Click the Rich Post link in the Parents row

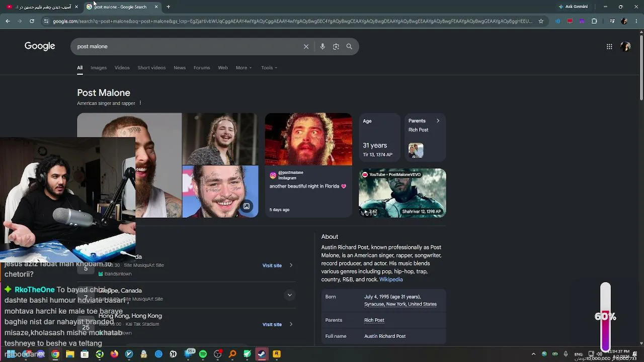click(374, 320)
